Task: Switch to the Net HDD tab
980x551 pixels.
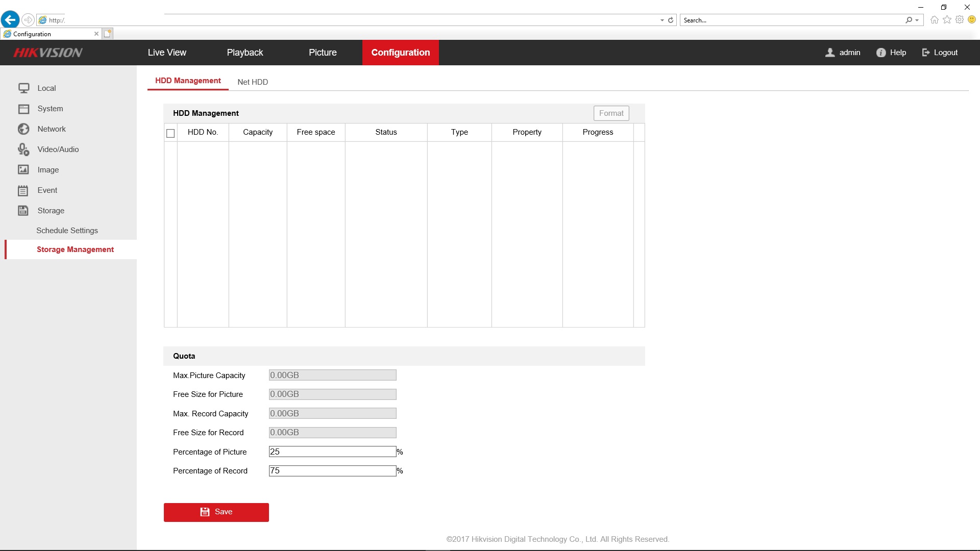Action: [x=253, y=82]
